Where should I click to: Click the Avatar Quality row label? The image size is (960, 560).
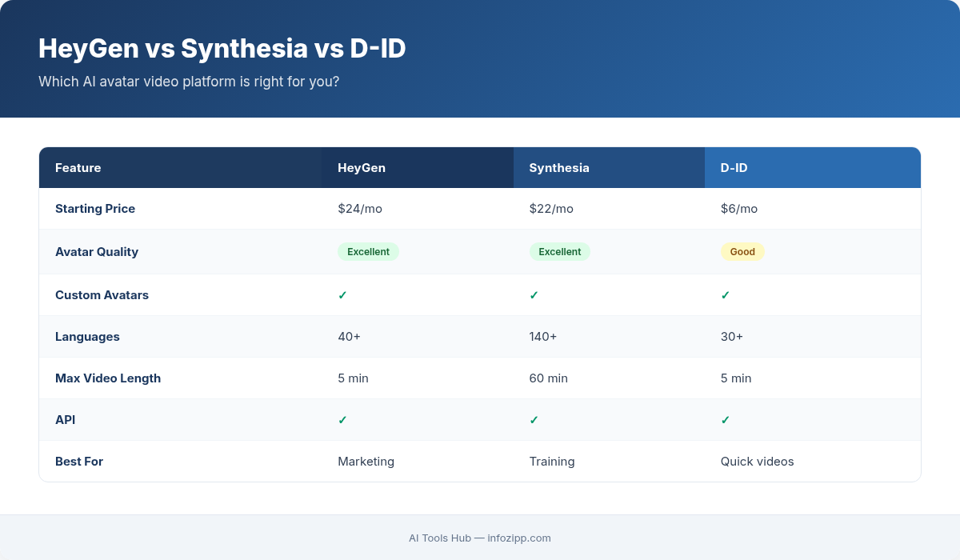[x=97, y=251]
